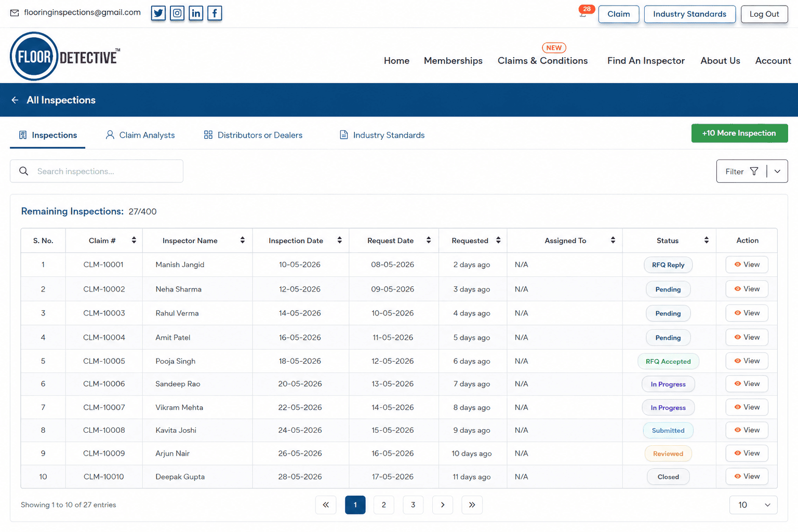This screenshot has height=532, width=798.
Task: Jump to first page double-arrow
Action: pyautogui.click(x=326, y=505)
